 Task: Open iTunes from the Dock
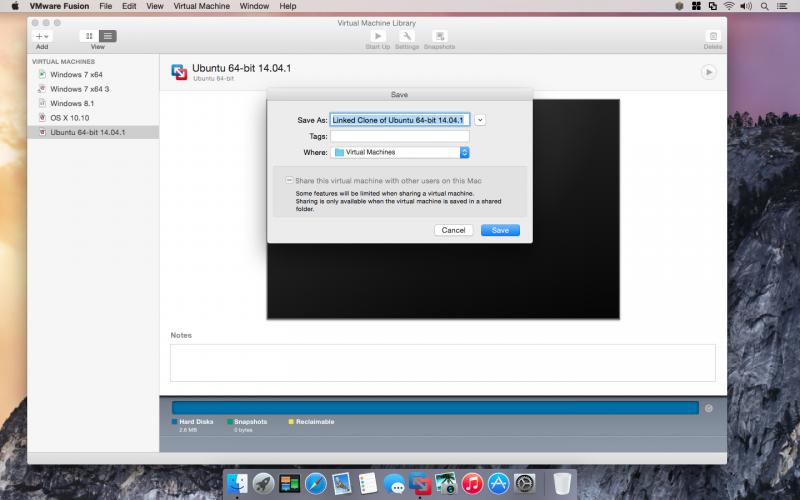coord(472,483)
